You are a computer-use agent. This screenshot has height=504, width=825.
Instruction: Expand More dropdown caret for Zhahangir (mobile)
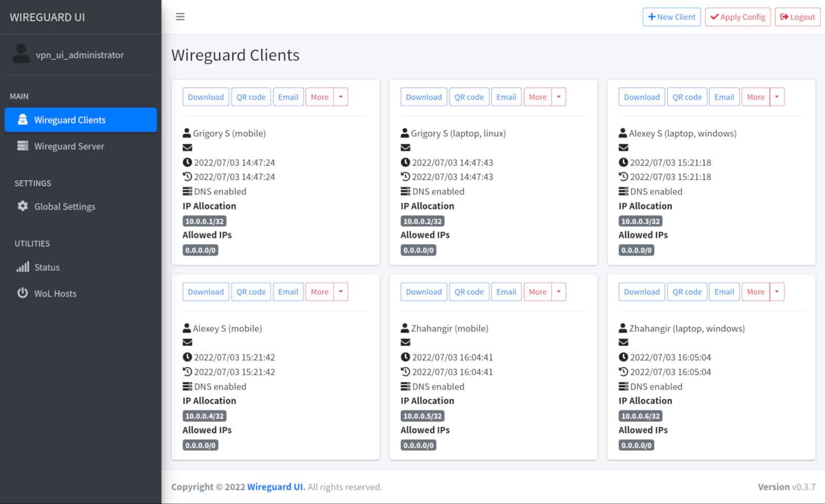(x=559, y=292)
